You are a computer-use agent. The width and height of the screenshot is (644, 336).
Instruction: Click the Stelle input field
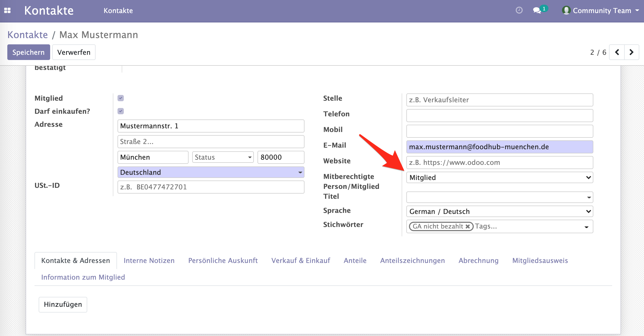tap(500, 100)
